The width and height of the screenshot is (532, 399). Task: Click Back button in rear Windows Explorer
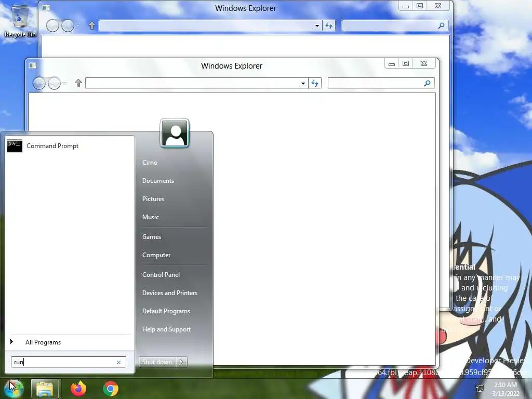pyautogui.click(x=52, y=25)
